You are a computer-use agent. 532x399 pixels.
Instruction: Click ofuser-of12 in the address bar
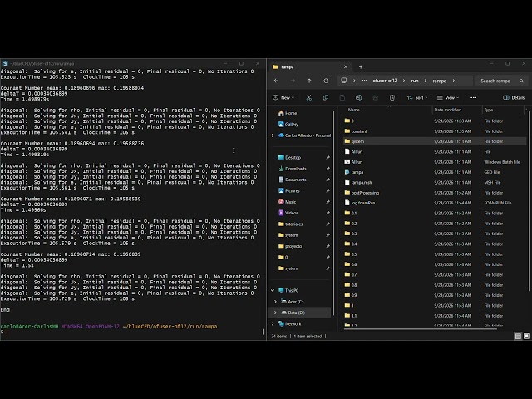point(384,81)
